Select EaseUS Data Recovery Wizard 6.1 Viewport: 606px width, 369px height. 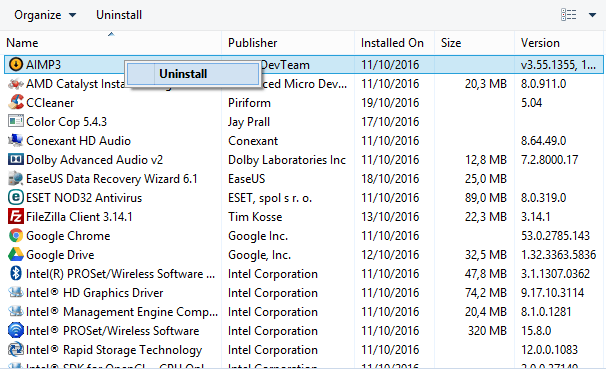(x=112, y=179)
